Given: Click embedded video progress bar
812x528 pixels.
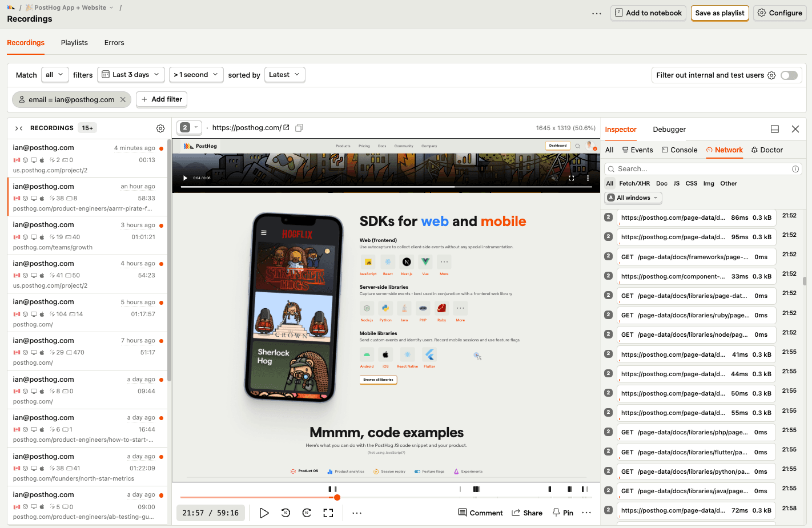Looking at the screenshot, I should click(386, 187).
